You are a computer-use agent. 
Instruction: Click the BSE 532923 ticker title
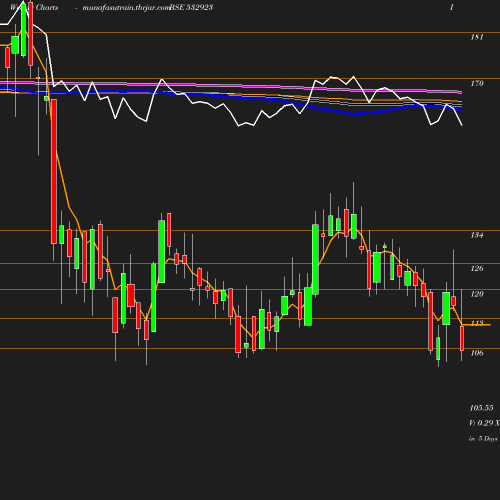(x=191, y=7)
